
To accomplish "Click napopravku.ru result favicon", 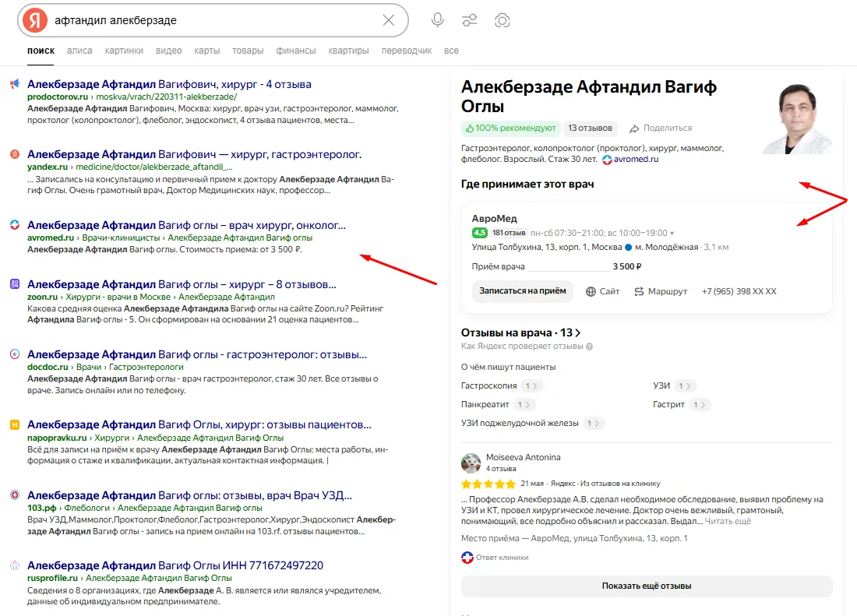I will (15, 424).
